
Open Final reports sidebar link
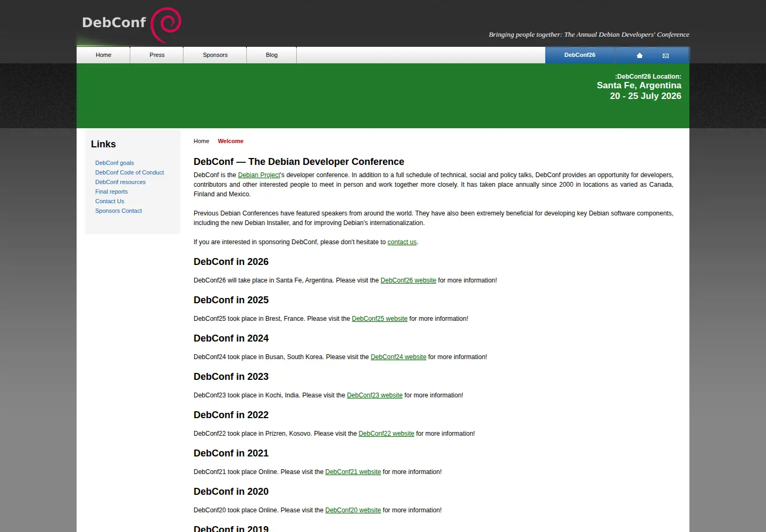[111, 192]
